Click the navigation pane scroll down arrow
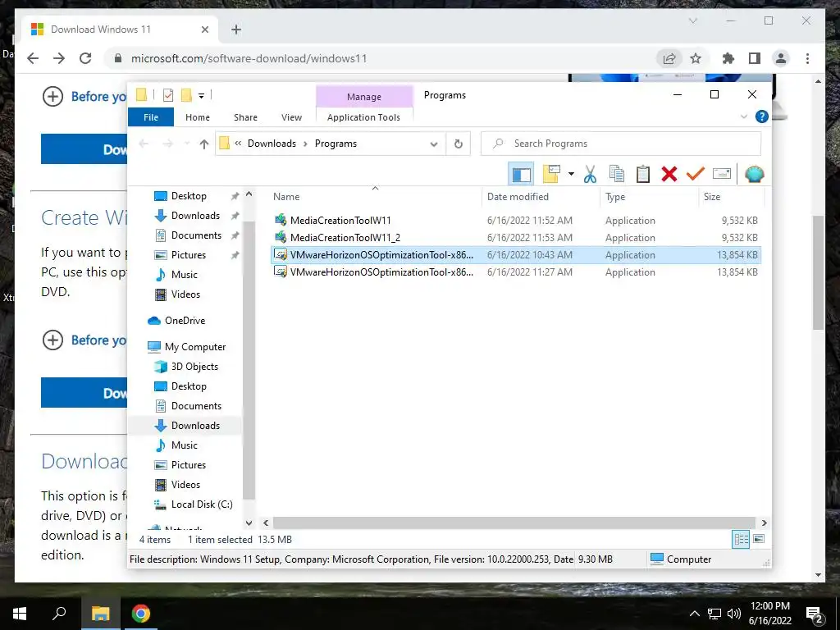 [249, 523]
